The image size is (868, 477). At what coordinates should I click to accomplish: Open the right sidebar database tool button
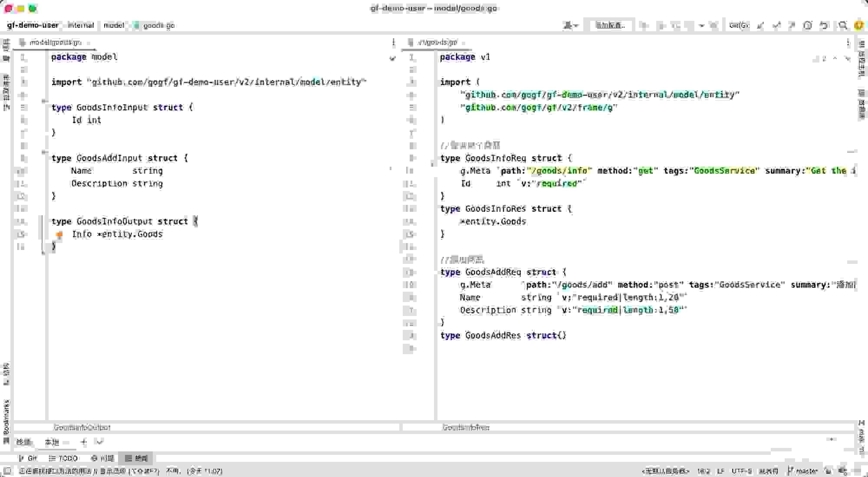tap(861, 104)
